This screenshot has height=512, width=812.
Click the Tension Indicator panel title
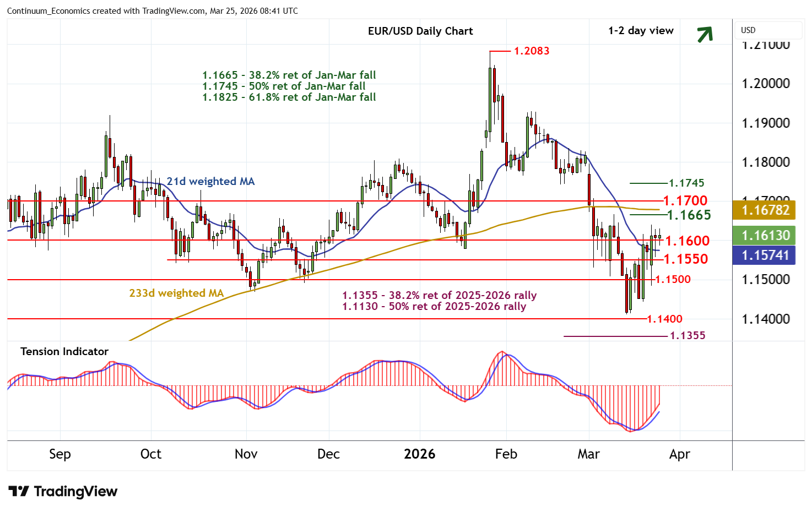pos(64,351)
